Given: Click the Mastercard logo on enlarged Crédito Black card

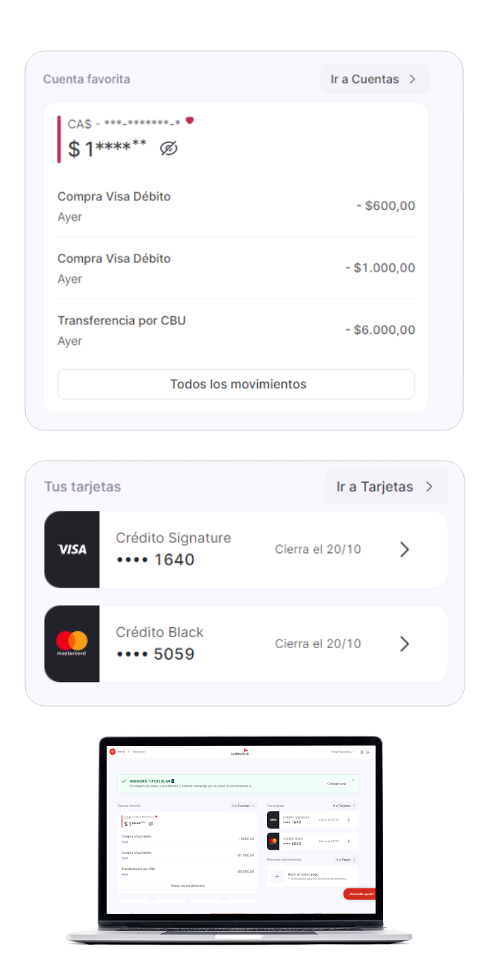Looking at the screenshot, I should (72, 643).
